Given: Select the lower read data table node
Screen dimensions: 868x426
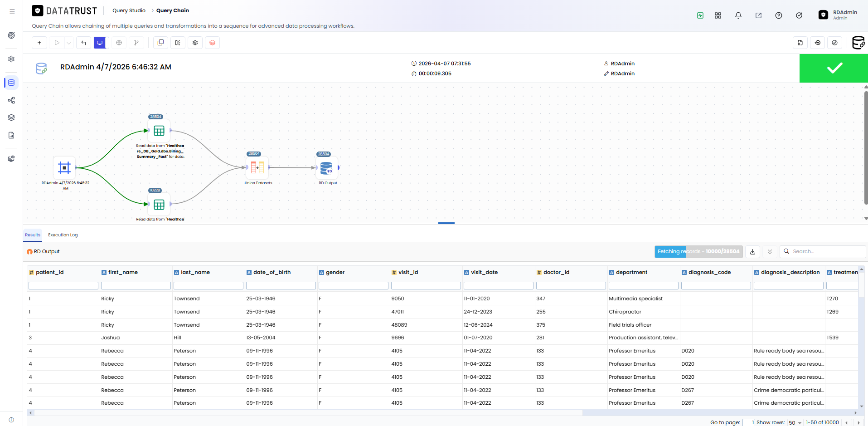Looking at the screenshot, I should click(x=159, y=205).
